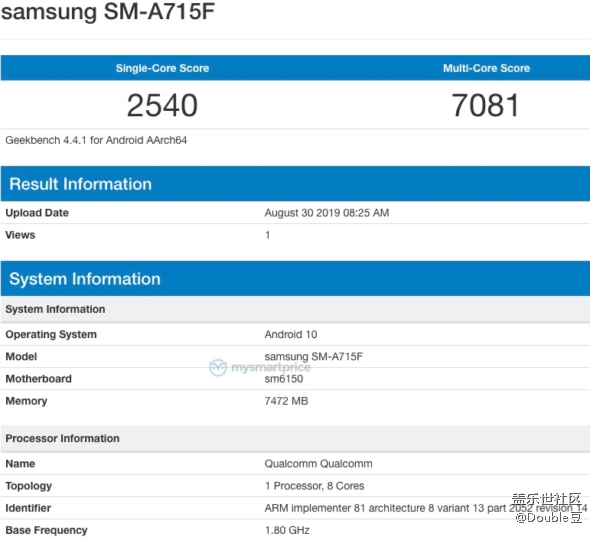The image size is (590, 540).
Task: Select the ARM implementer identifier string
Action: (x=426, y=508)
